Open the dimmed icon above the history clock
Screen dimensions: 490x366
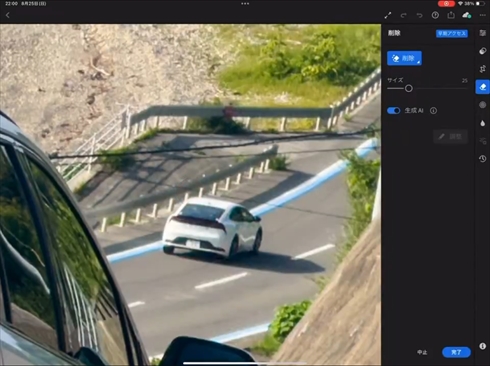coord(483,141)
